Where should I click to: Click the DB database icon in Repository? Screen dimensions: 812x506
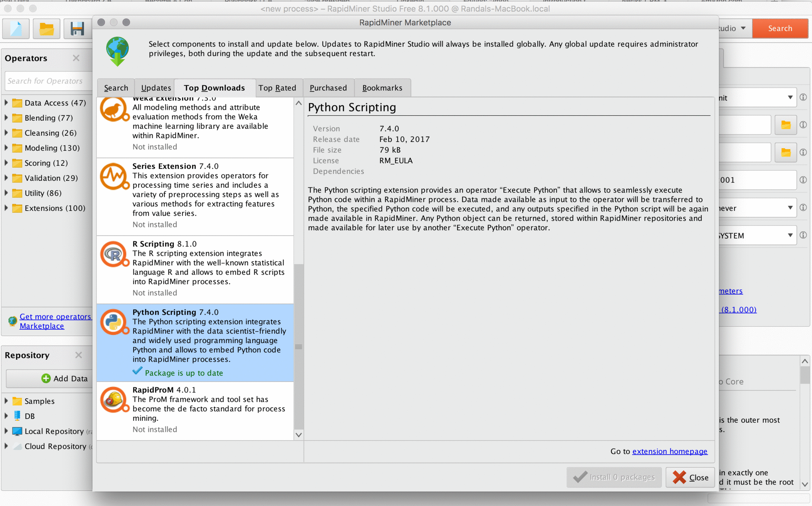click(x=17, y=416)
